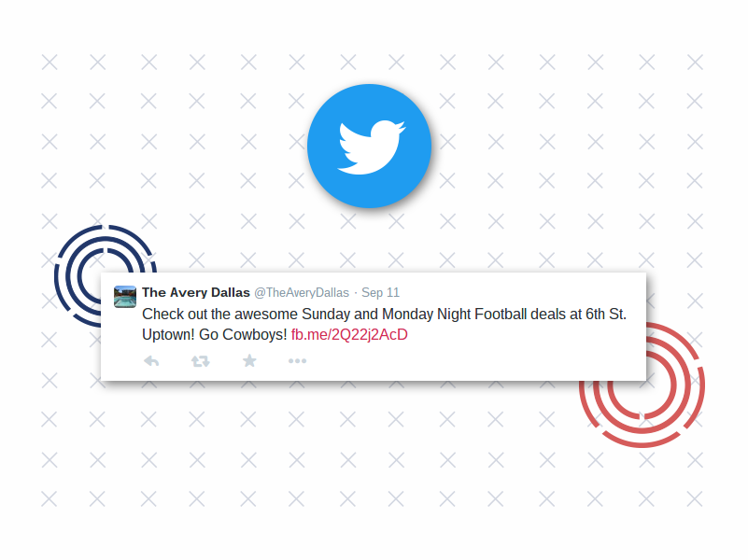Click the word Uptown! in the tweet
Viewport: 748px width, 560px height.
tap(168, 334)
